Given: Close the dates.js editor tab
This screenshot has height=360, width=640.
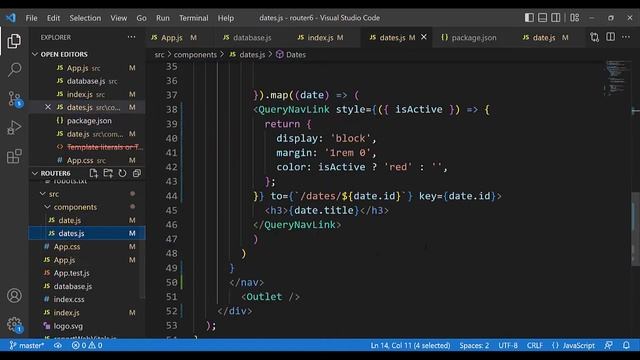Looking at the screenshot, I should pos(424,37).
